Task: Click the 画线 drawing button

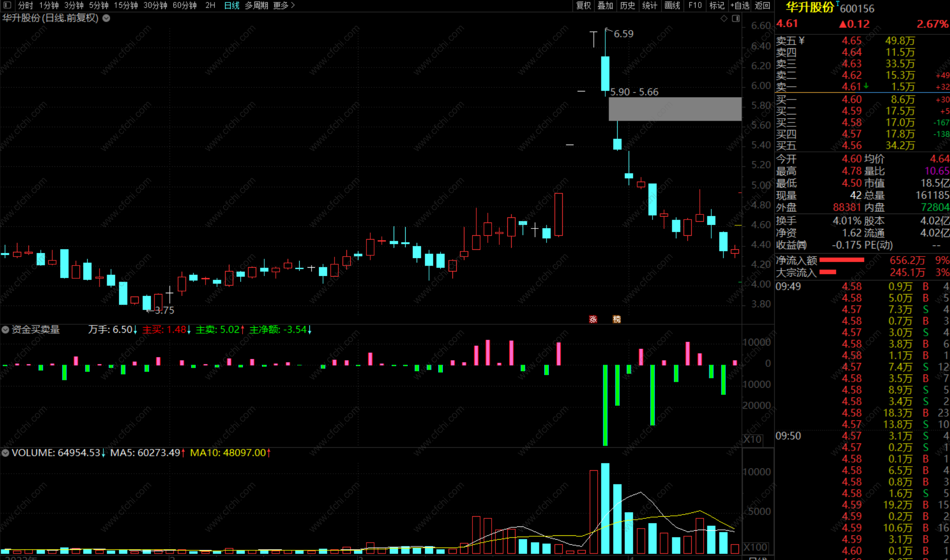Action: (x=672, y=5)
